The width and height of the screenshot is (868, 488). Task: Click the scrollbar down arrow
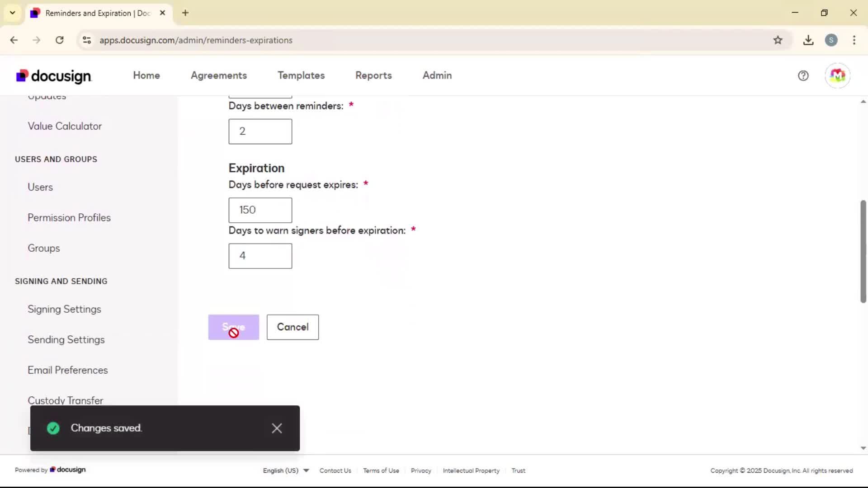863,448
